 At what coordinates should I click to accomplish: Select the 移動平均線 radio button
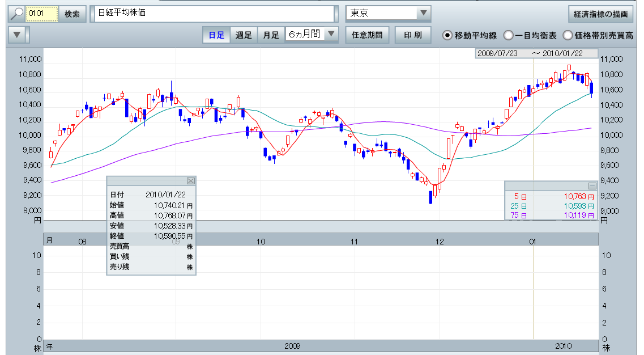point(447,35)
